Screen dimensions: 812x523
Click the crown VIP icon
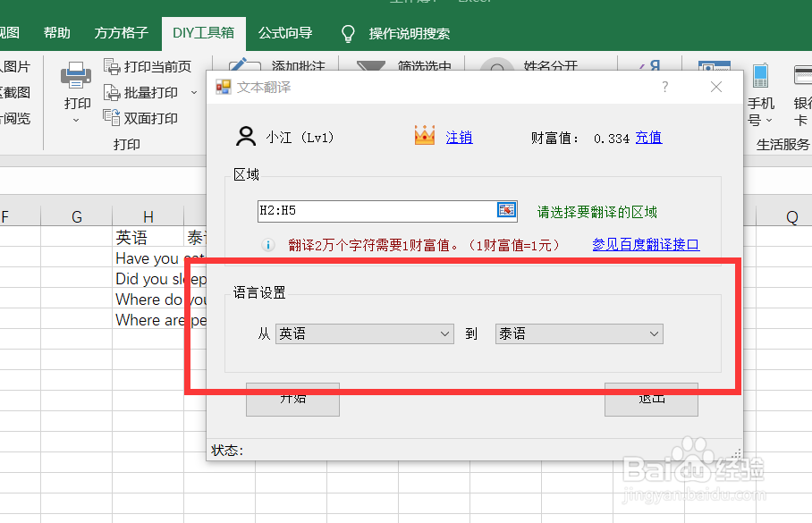tap(424, 136)
